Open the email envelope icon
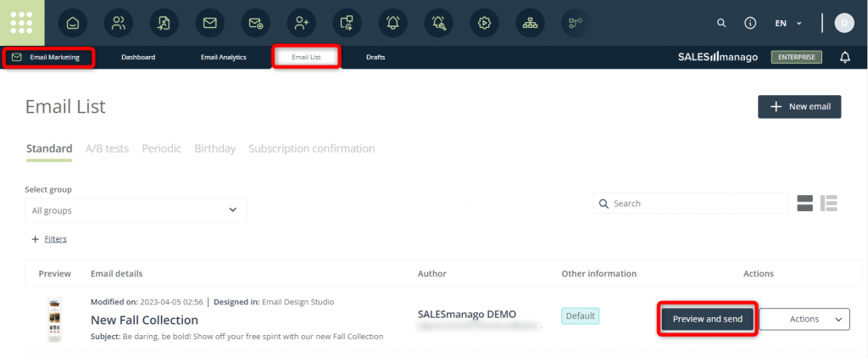Viewport: 868px width, 363px height. [x=210, y=23]
